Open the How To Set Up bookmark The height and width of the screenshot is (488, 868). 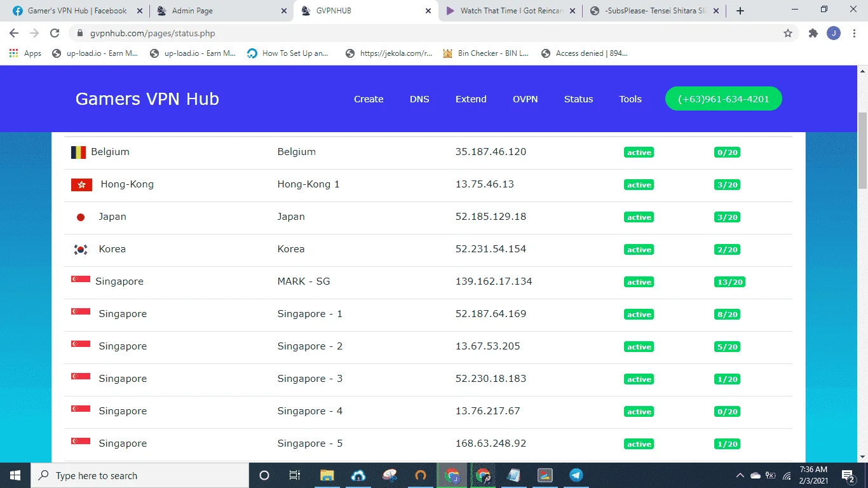click(x=288, y=53)
